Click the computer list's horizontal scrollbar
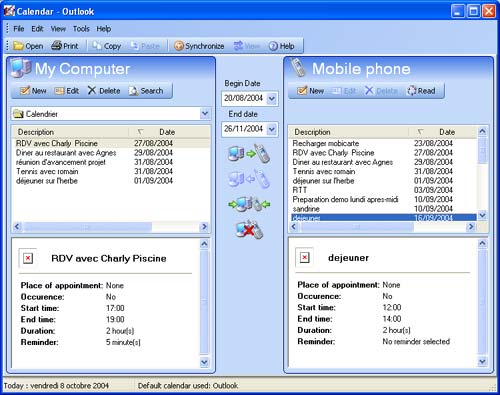The image size is (500, 395). pos(111,227)
